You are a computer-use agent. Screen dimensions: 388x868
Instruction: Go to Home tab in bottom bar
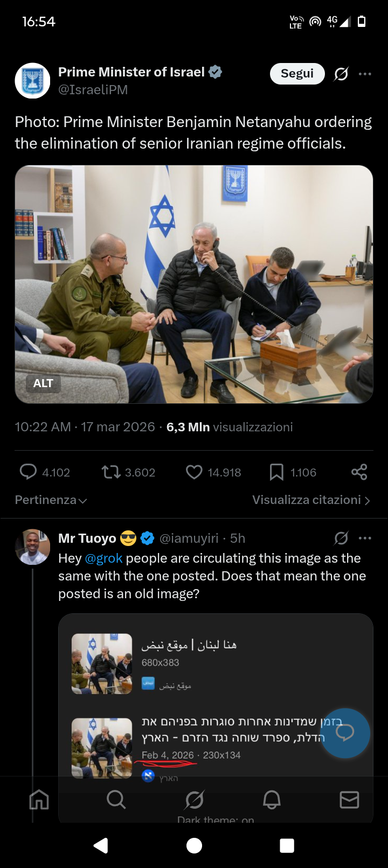pyautogui.click(x=39, y=800)
